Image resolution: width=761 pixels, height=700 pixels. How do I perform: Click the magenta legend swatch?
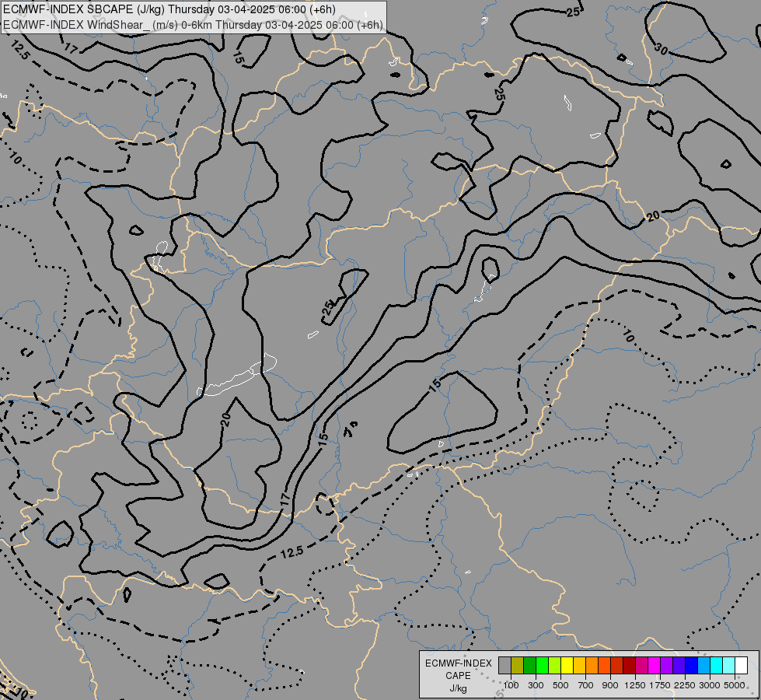[x=655, y=665]
